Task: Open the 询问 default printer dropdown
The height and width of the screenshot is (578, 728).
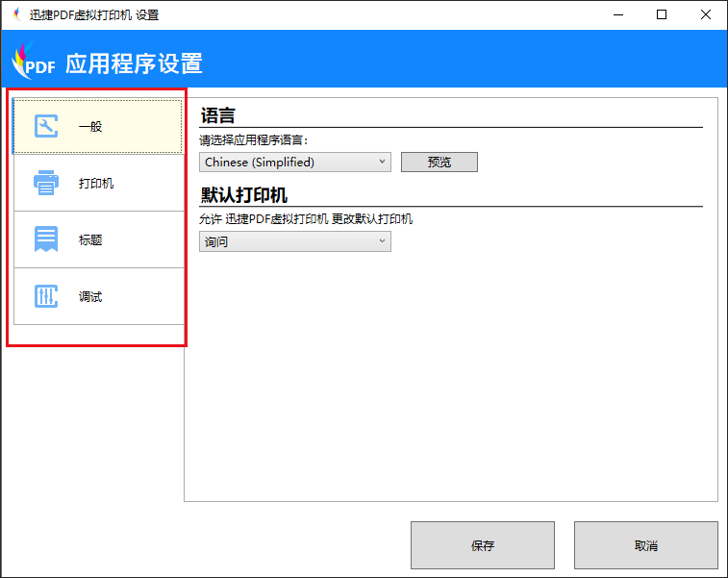Action: [x=295, y=242]
